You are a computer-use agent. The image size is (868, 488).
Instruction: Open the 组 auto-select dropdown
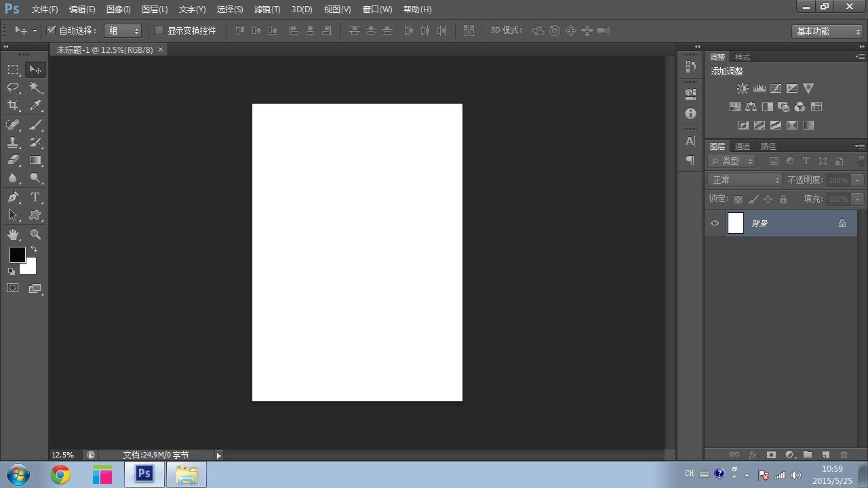[x=123, y=30]
